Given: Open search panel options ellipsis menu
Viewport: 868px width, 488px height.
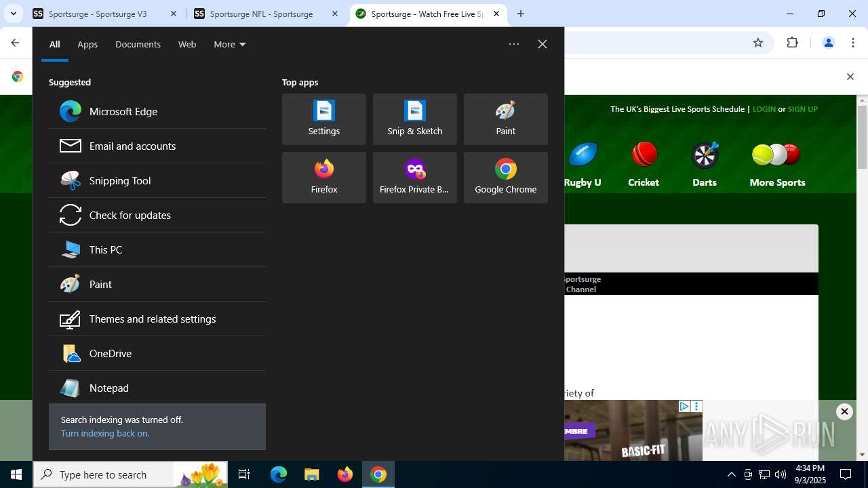Looking at the screenshot, I should coord(514,44).
